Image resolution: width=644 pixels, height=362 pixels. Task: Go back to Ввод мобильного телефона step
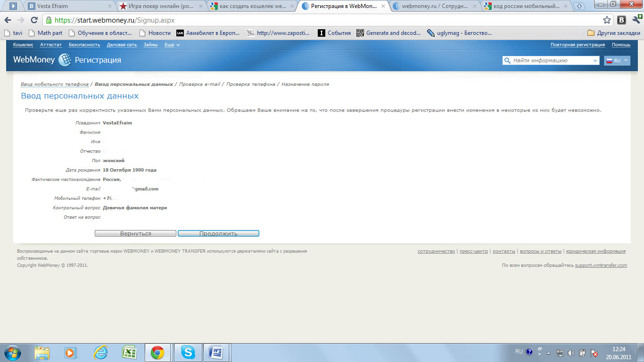55,84
